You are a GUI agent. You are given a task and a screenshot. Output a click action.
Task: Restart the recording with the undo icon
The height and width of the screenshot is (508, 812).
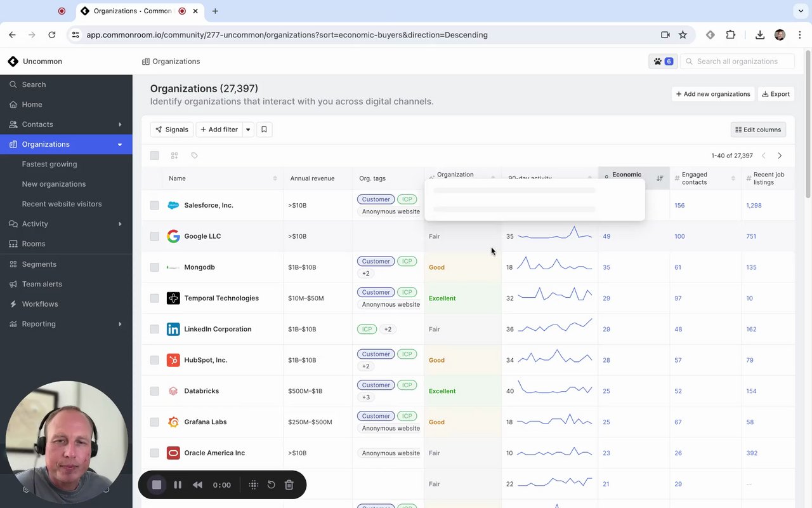[271, 485]
